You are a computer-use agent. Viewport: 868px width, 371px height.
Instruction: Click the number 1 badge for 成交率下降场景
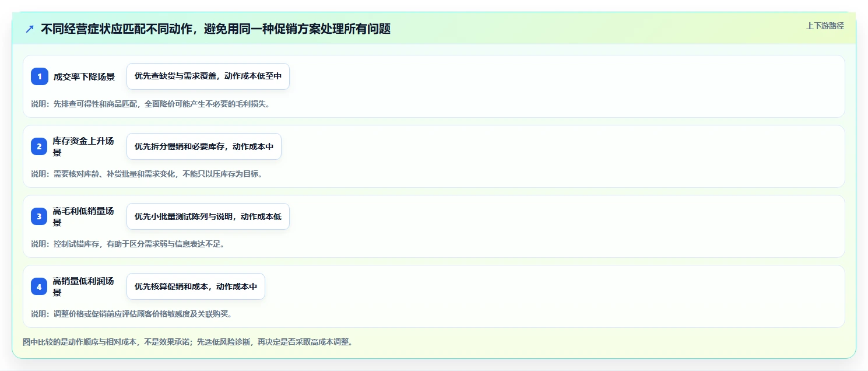coord(40,76)
